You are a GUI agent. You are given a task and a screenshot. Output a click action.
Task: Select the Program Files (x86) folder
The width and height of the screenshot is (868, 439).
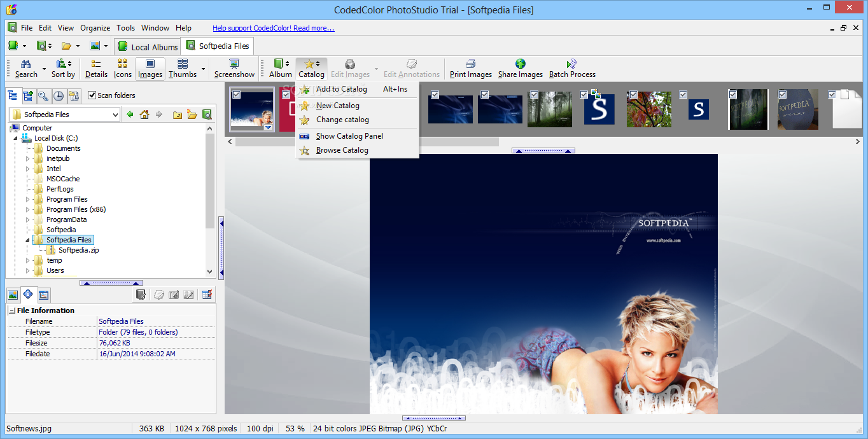pos(76,209)
